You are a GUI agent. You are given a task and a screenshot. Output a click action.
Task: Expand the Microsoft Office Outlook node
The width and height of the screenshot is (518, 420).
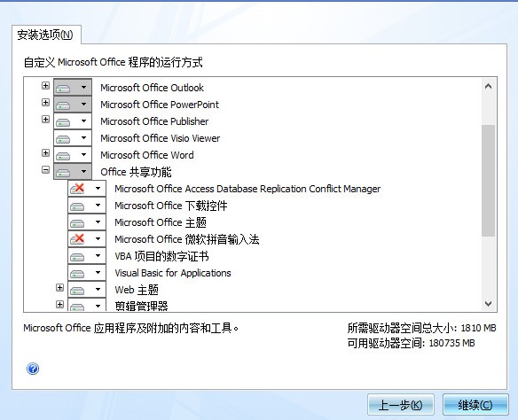[x=45, y=86]
